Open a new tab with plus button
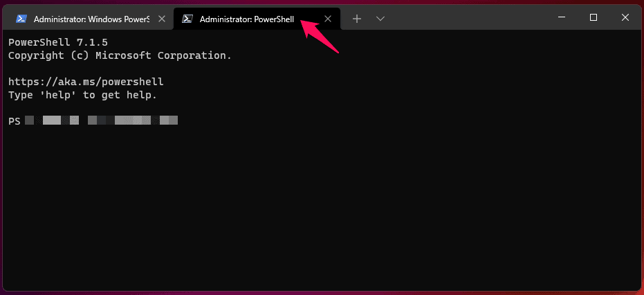Image resolution: width=644 pixels, height=295 pixels. tap(357, 19)
